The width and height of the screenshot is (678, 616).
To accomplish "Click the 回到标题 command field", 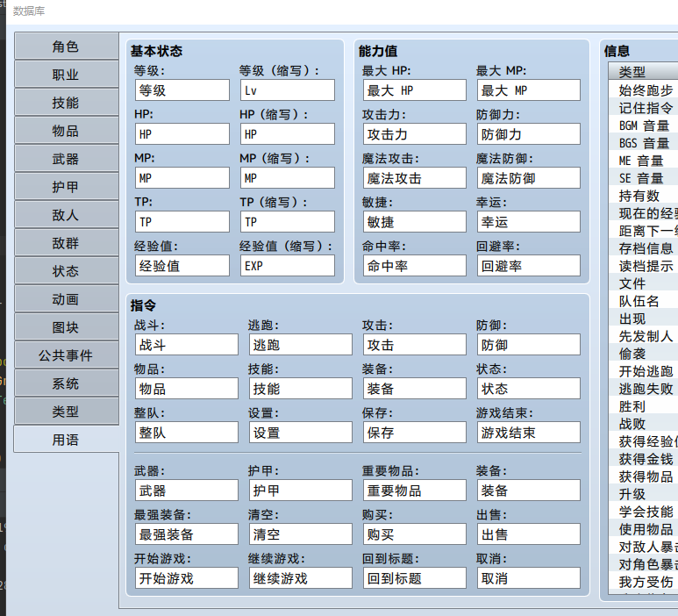I will [x=415, y=578].
